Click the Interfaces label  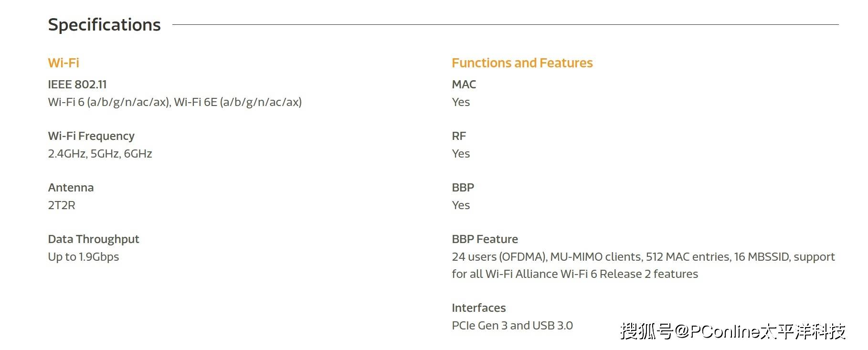coord(478,308)
